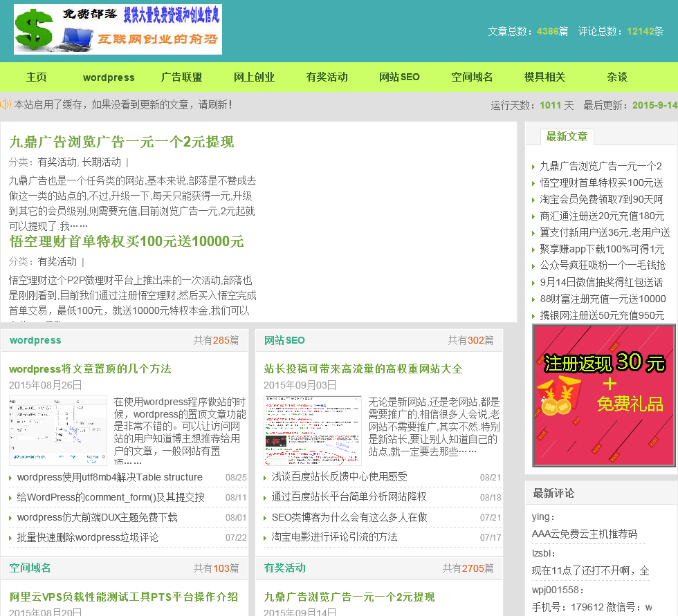678x616 pixels.
Task: Open sidebar link 公众号疯狂吸粉一个一毛钱抢
Action: pyautogui.click(x=603, y=265)
